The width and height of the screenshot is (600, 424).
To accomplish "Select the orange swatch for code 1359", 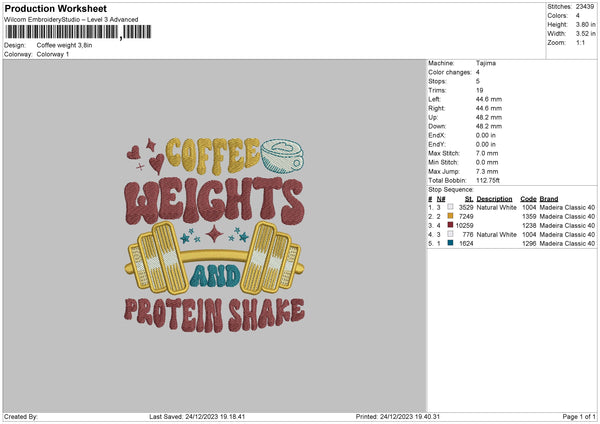I will [449, 216].
